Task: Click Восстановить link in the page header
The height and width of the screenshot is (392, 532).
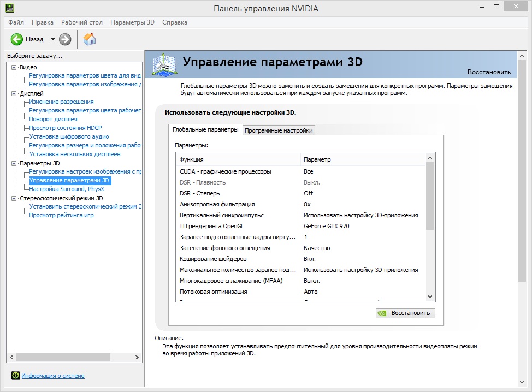Action: (489, 72)
